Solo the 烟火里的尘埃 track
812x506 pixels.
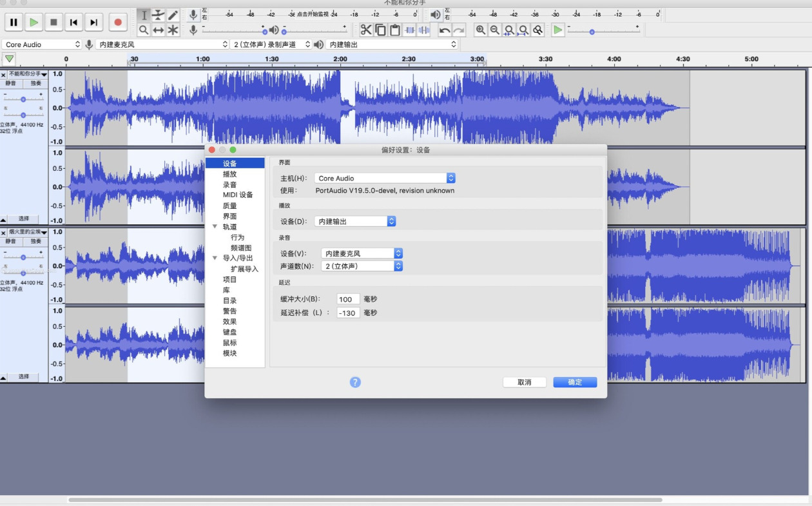(35, 241)
